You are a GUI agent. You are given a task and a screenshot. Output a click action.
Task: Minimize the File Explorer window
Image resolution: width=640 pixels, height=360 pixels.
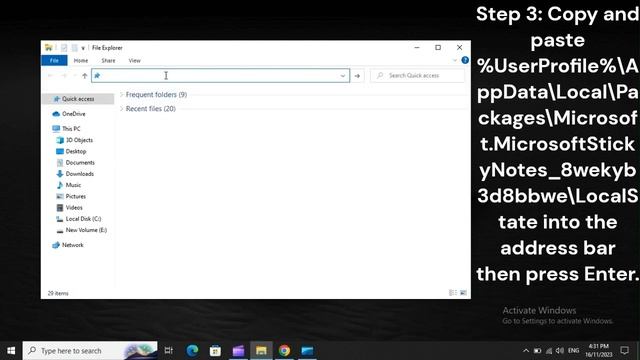pyautogui.click(x=417, y=48)
